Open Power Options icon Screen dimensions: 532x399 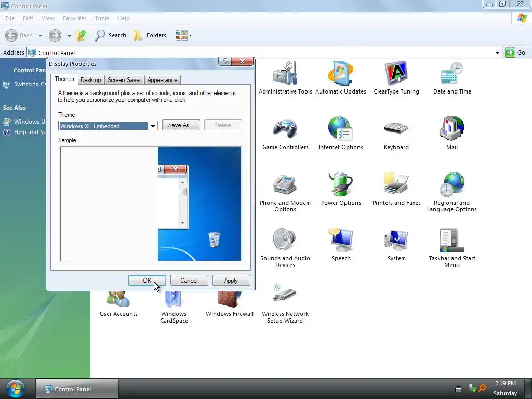(x=341, y=189)
